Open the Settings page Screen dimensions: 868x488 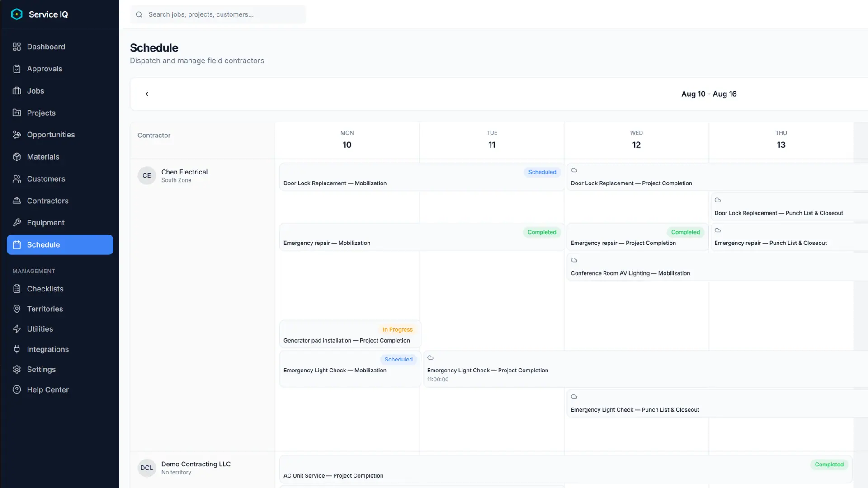click(x=60, y=370)
